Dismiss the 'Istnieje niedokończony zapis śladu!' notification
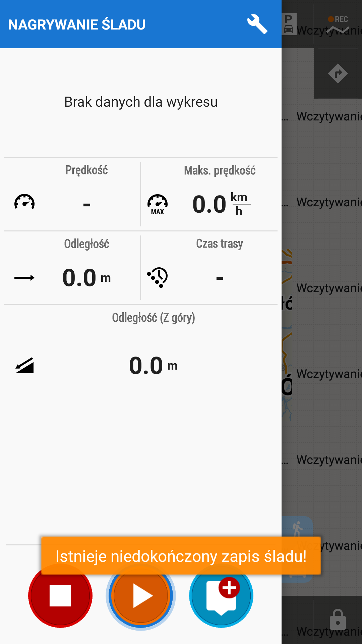Viewport: 362px width, 644px height. [x=181, y=556]
